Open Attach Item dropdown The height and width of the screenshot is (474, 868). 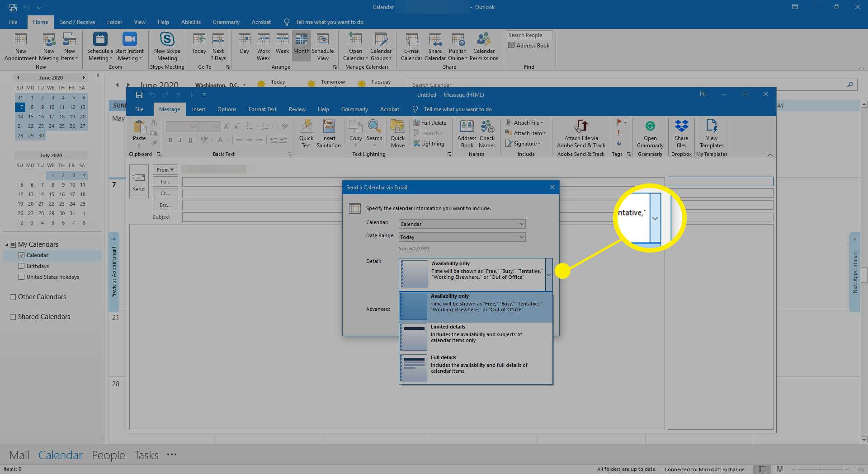tap(526, 133)
